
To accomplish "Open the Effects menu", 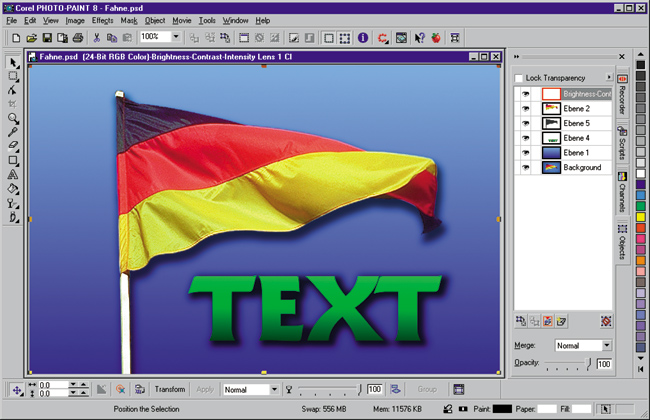I will click(x=102, y=20).
